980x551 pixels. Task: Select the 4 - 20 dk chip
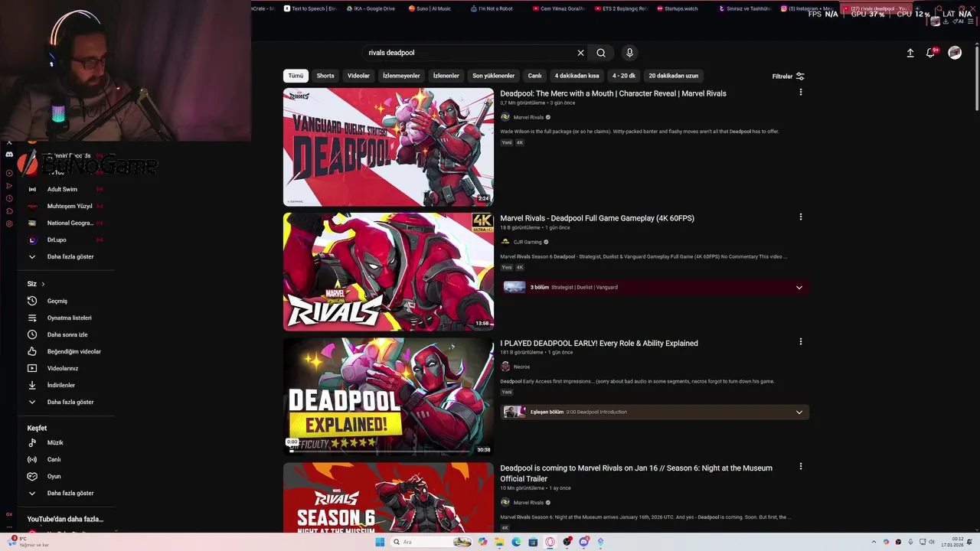coord(624,76)
